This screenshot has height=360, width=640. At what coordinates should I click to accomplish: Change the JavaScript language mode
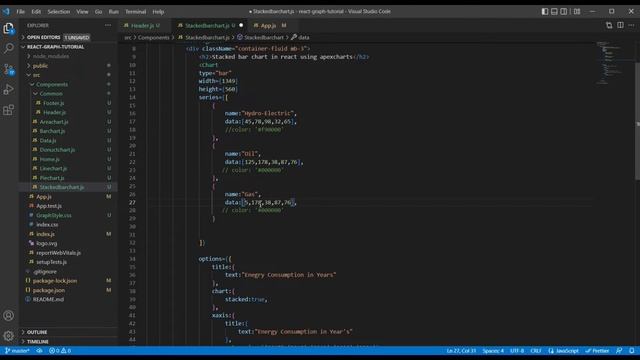[564, 351]
